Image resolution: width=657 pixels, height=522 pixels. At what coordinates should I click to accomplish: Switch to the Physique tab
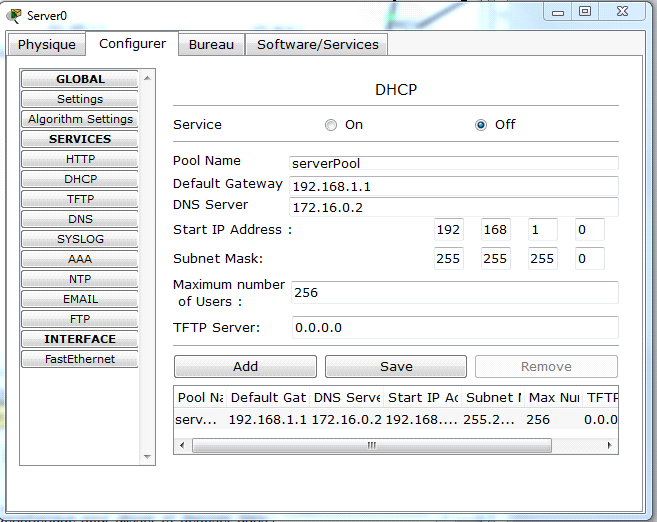point(46,45)
